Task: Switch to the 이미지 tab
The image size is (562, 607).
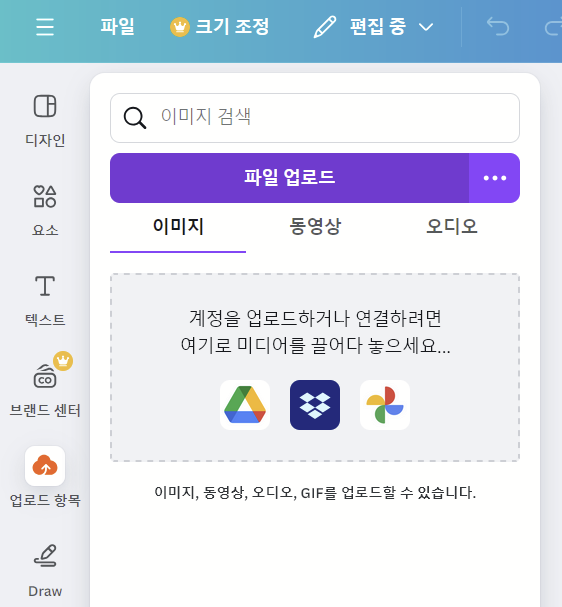Action: pyautogui.click(x=178, y=226)
